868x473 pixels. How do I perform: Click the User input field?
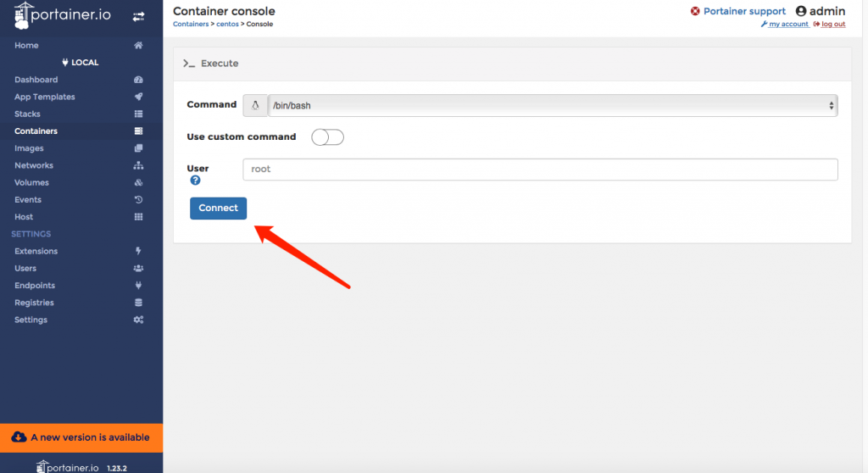point(540,170)
